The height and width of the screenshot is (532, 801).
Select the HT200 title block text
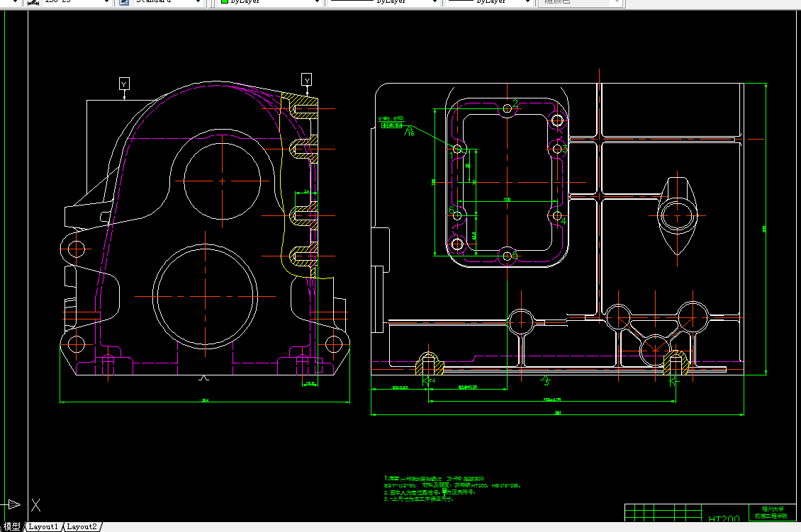724,519
